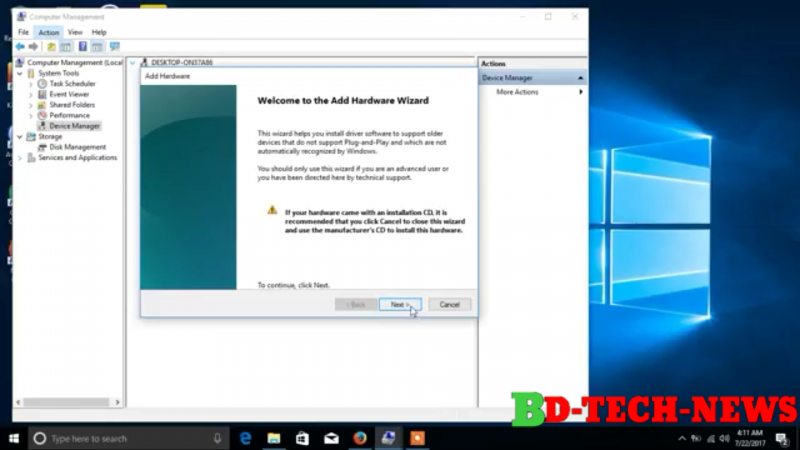Click the Up one level folder icon
The height and width of the screenshot is (450, 800).
pyautogui.click(x=52, y=47)
